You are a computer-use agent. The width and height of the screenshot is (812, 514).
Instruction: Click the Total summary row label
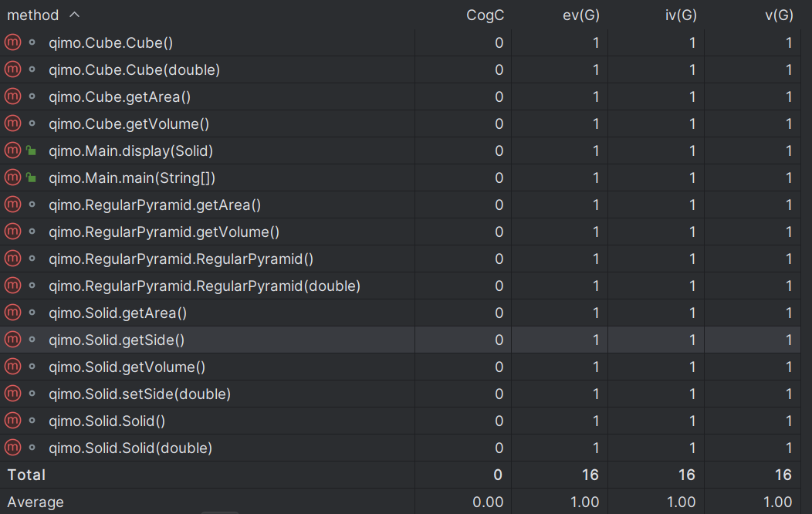(x=26, y=475)
